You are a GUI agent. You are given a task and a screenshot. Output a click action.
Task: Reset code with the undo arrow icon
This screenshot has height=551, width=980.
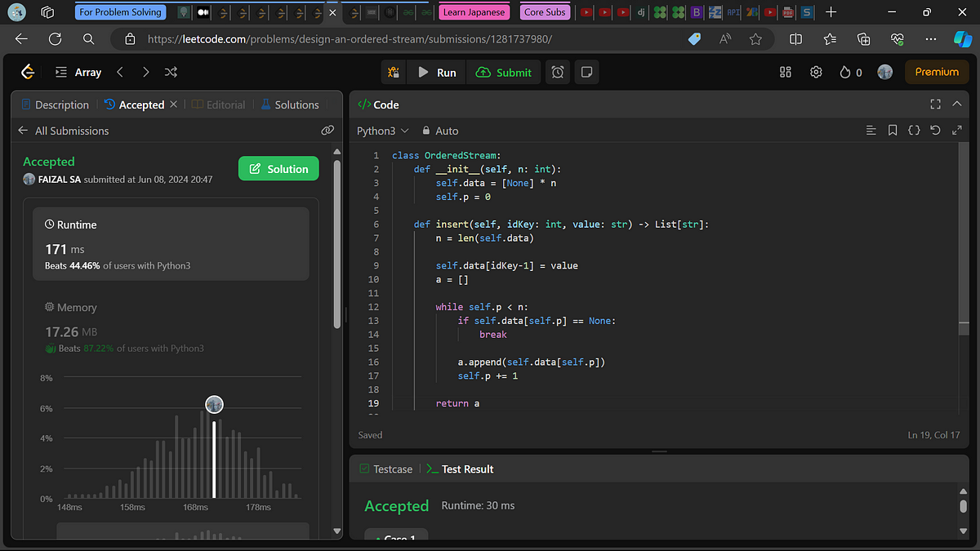click(x=936, y=131)
